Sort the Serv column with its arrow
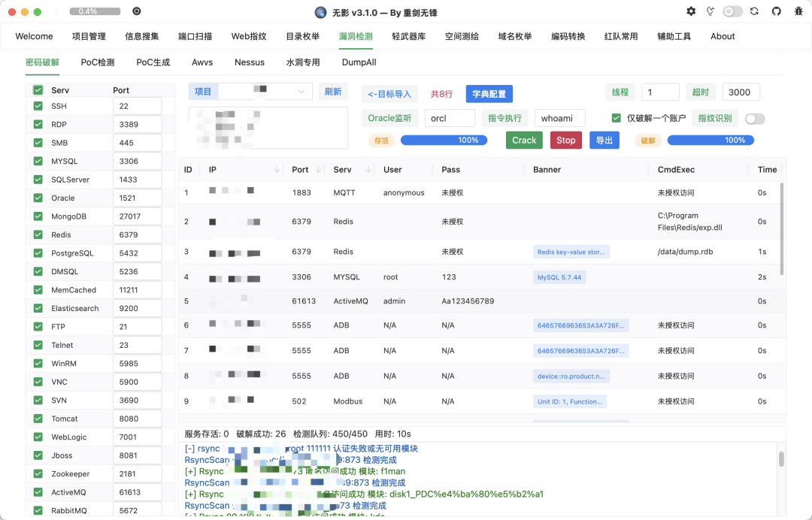Screen dimensions: 812x520 tap(368, 170)
